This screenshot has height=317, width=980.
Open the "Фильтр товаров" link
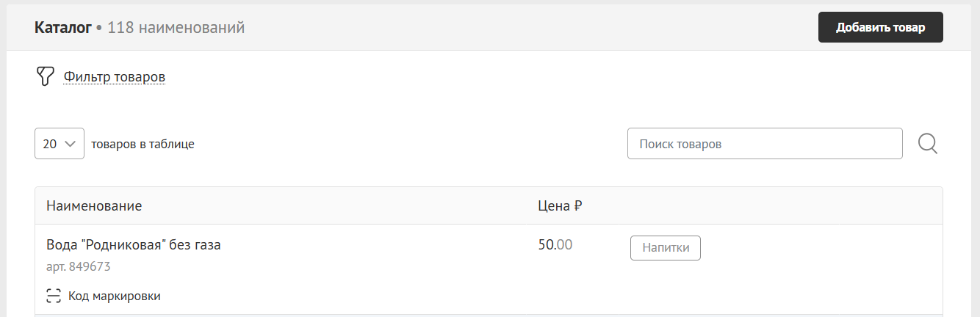tap(114, 76)
